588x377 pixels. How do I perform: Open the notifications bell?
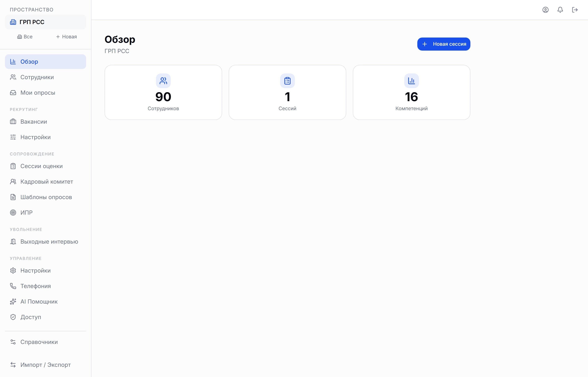560,10
